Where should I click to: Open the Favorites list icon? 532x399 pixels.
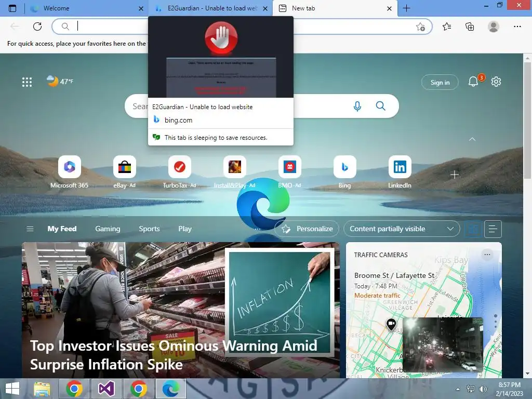point(447,26)
